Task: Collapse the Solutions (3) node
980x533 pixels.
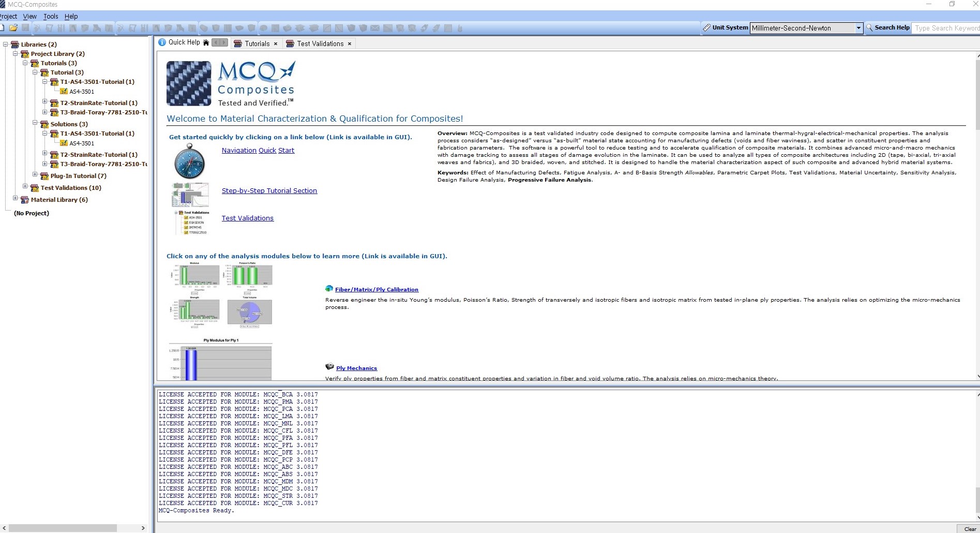Action: 35,123
